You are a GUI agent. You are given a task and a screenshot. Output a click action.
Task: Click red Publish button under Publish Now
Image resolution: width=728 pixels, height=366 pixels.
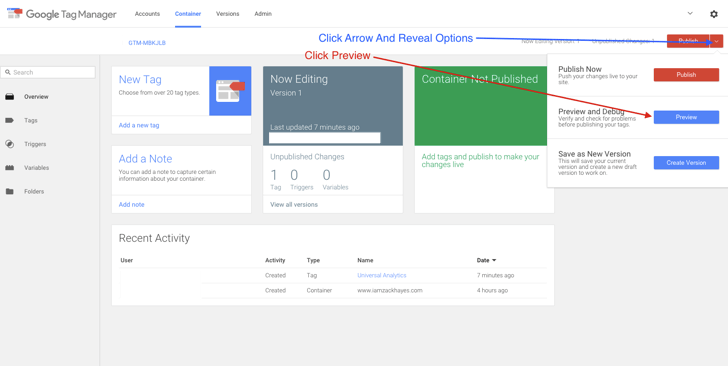[686, 75]
